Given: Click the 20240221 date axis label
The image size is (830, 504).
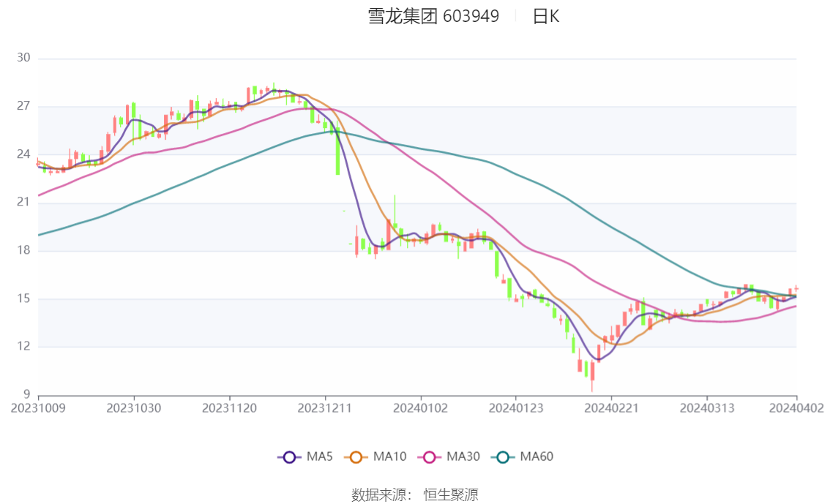Looking at the screenshot, I should 611,408.
